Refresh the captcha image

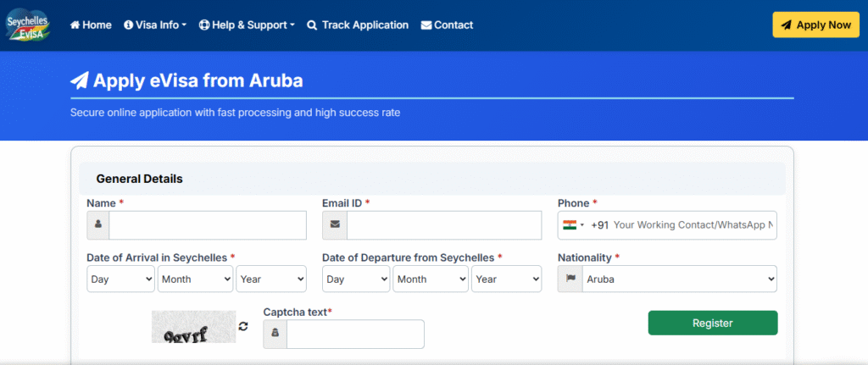[243, 326]
